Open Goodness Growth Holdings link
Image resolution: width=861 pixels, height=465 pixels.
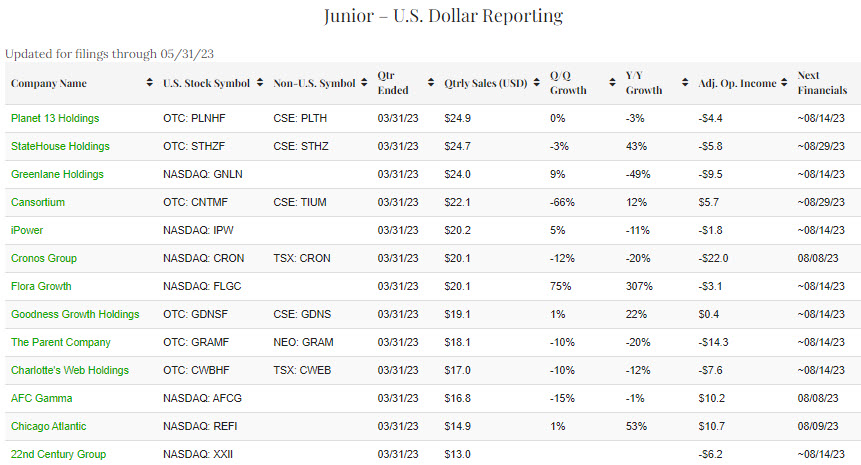[75, 314]
